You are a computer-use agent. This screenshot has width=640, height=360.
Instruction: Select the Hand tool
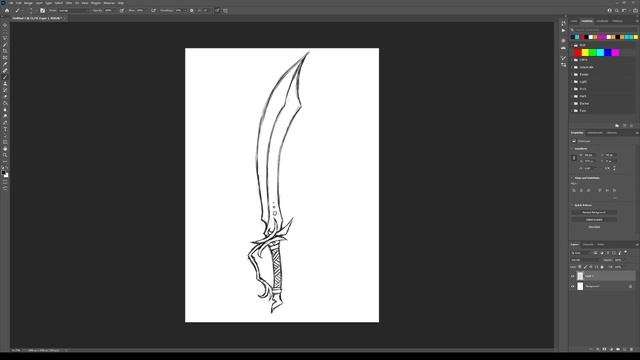[5, 149]
